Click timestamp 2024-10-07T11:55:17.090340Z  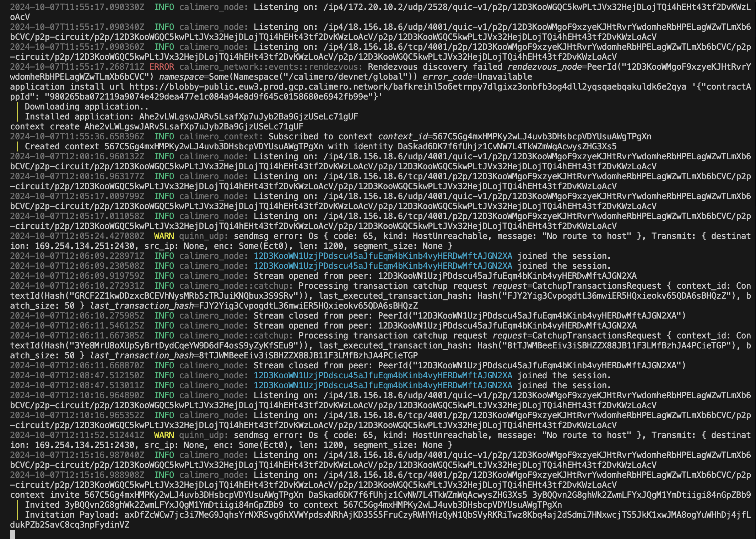[77, 27]
